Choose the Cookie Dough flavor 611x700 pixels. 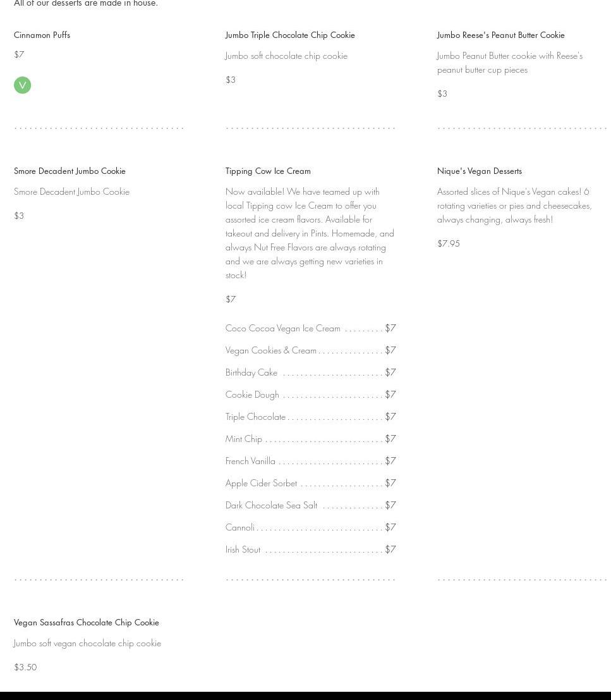click(252, 395)
